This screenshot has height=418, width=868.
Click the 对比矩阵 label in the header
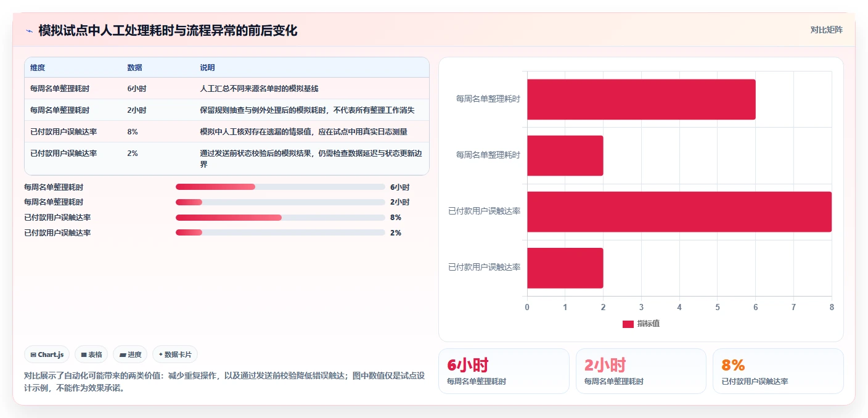point(826,30)
